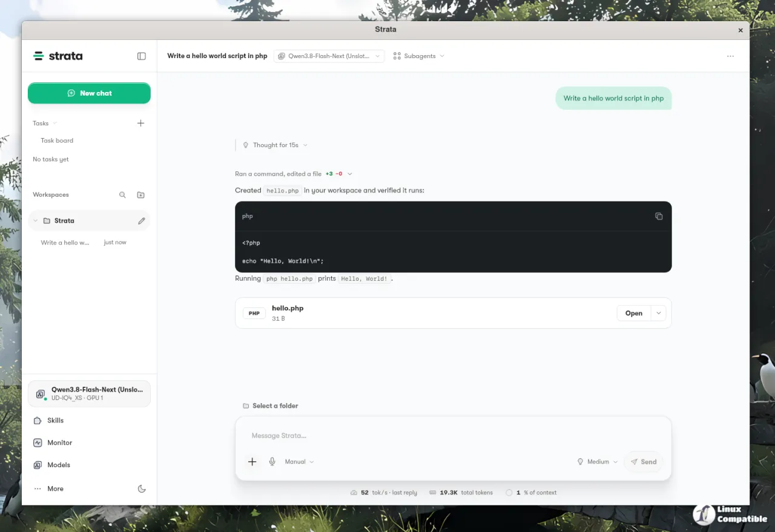This screenshot has width=775, height=532.
Task: Open the dropdown arrow beside Open button
Action: click(x=658, y=313)
